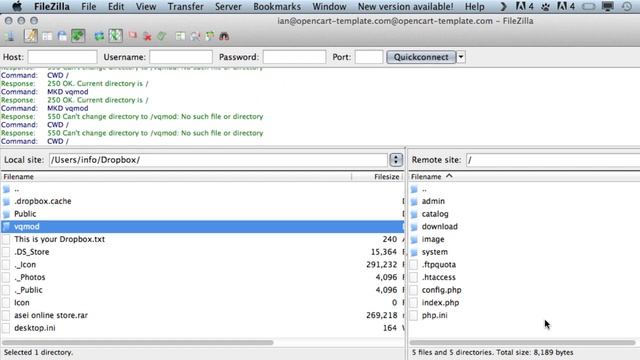This screenshot has width=640, height=360.
Task: Open the Server menu
Action: pos(228,7)
